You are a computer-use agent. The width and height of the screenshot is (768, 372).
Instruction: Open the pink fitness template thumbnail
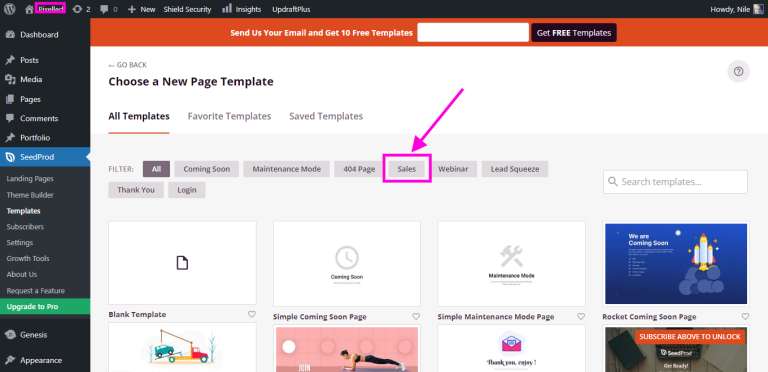click(x=347, y=349)
